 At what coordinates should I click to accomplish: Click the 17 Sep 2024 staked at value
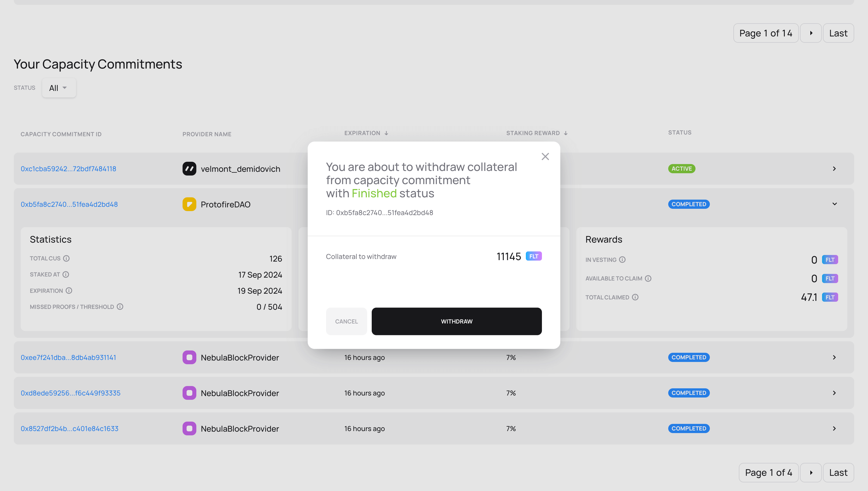pyautogui.click(x=260, y=275)
